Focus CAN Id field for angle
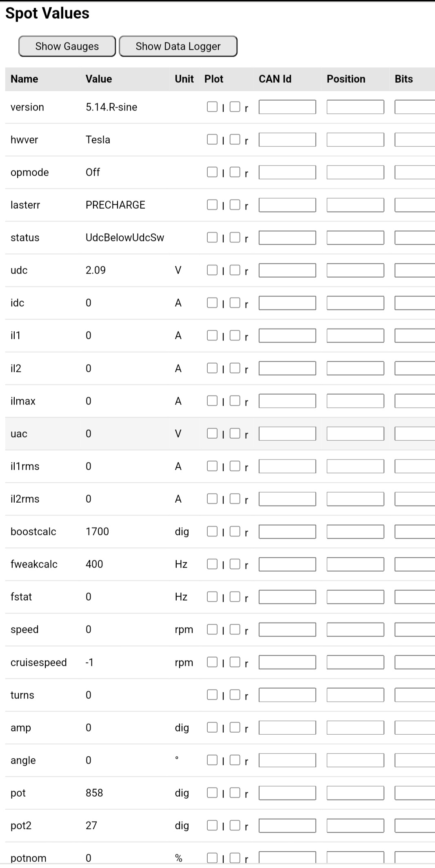 click(x=287, y=760)
